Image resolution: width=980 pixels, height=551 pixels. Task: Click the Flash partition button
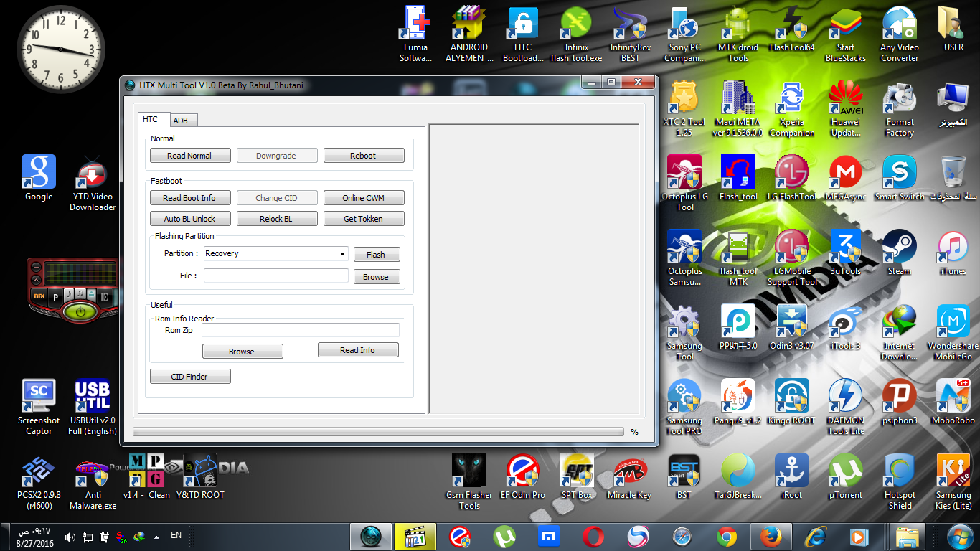(377, 255)
